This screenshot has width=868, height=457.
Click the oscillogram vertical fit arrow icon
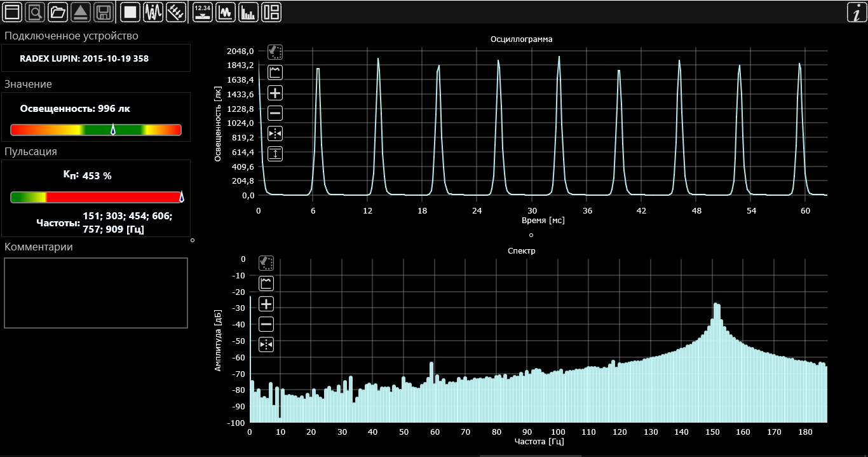pyautogui.click(x=275, y=154)
